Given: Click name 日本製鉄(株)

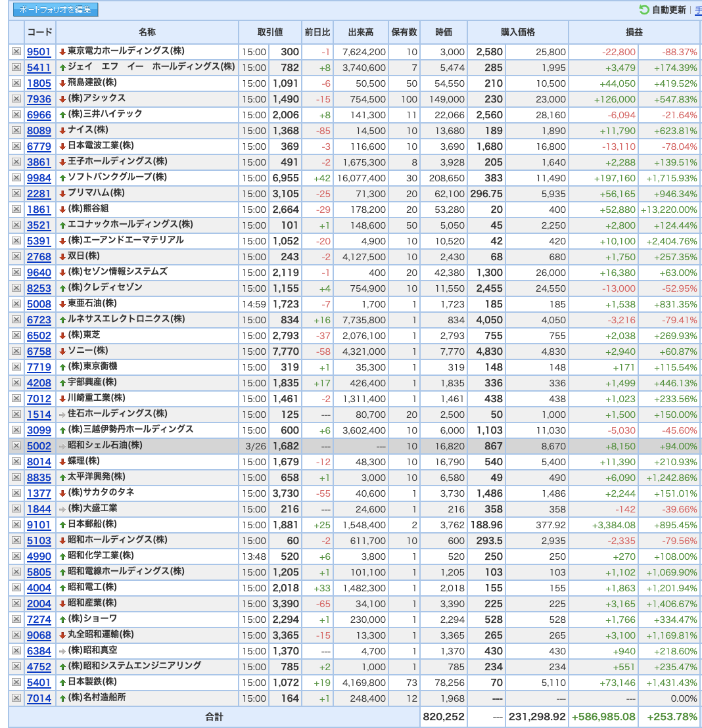Looking at the screenshot, I should point(93,682).
